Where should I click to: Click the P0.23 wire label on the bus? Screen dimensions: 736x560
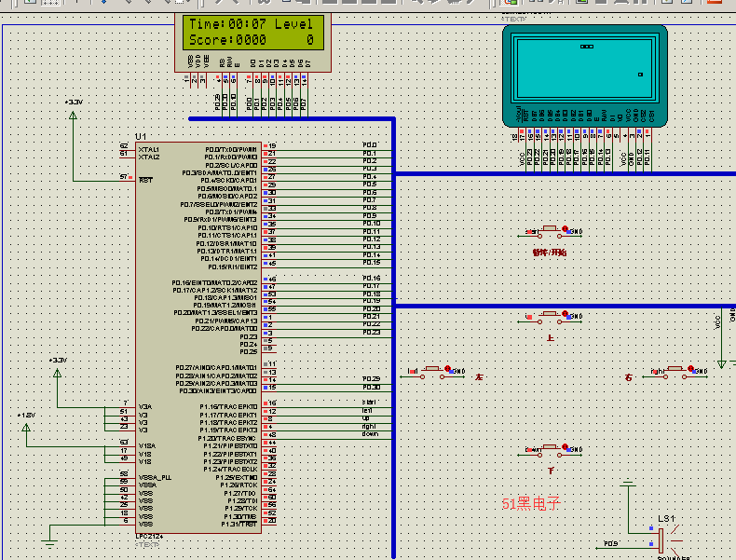pyautogui.click(x=372, y=333)
